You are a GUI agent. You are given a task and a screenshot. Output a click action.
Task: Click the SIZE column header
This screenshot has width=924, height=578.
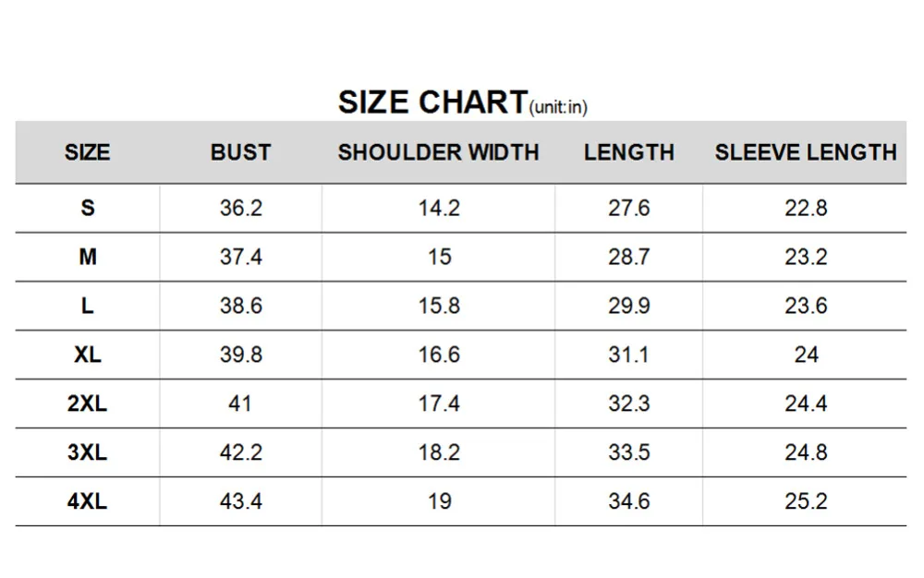(x=87, y=152)
